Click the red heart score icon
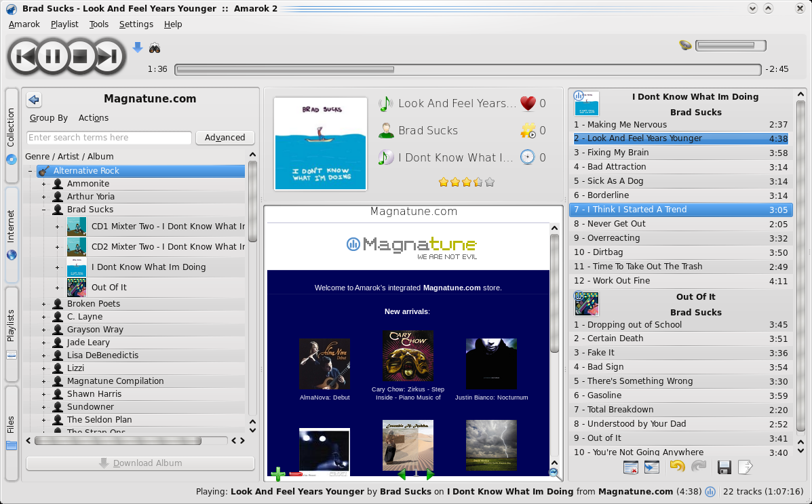812x504 pixels. (528, 103)
